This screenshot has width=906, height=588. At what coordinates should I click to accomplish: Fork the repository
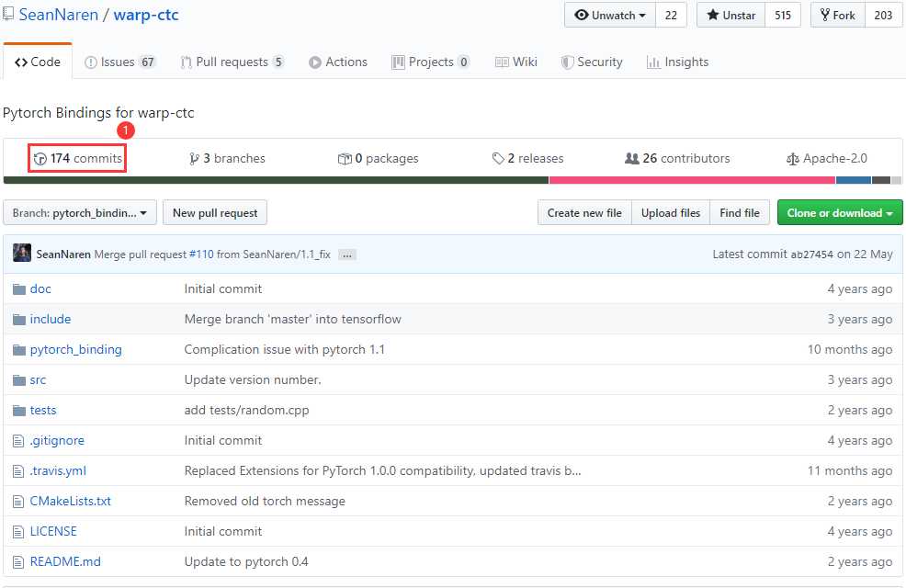click(838, 15)
